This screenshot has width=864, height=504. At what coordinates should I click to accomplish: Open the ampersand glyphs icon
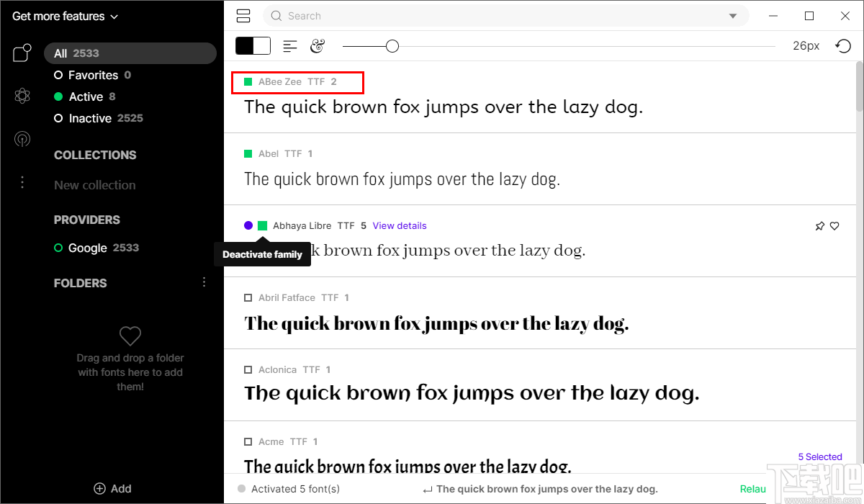318,46
